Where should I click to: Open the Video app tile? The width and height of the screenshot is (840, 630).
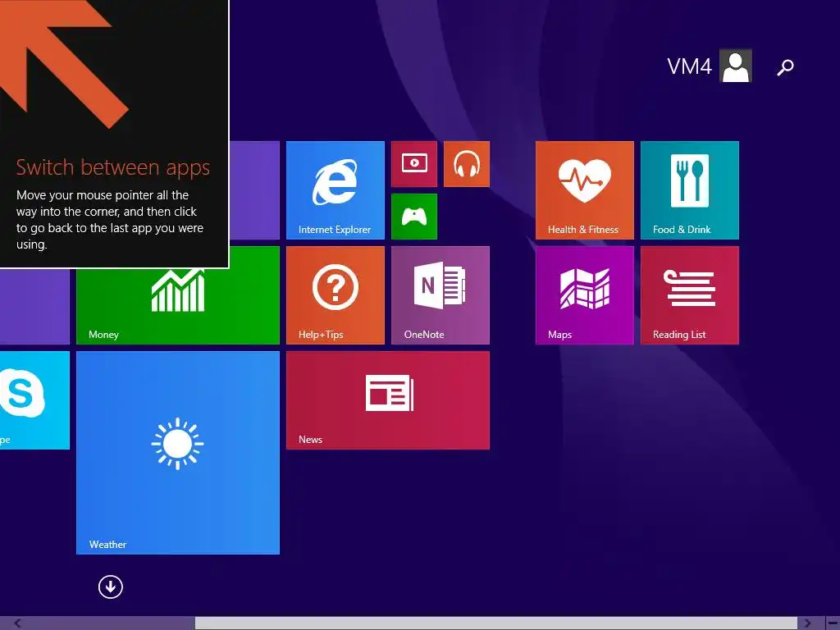(414, 164)
